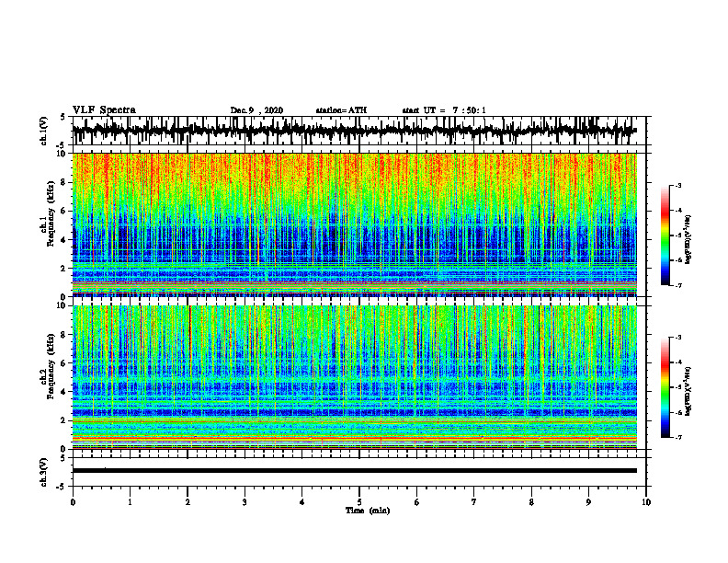Screen dimensions: 728x563
Task: Click time axis tick label "10"
Action: pos(646,502)
